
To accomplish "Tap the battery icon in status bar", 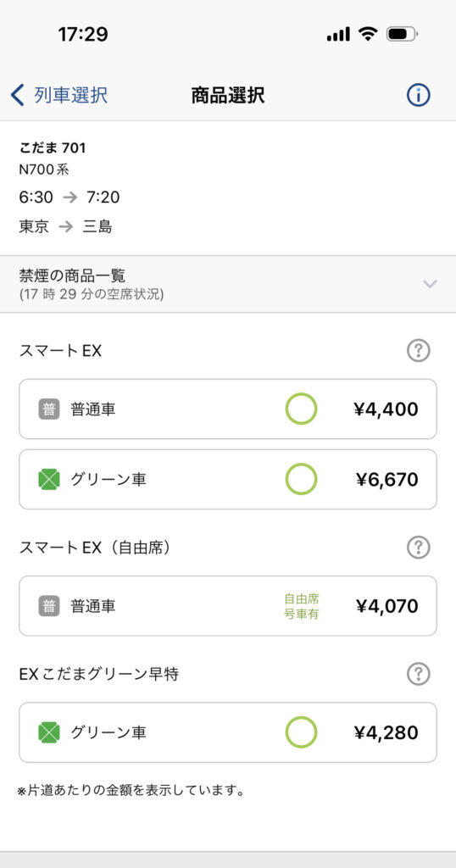I will [x=403, y=34].
